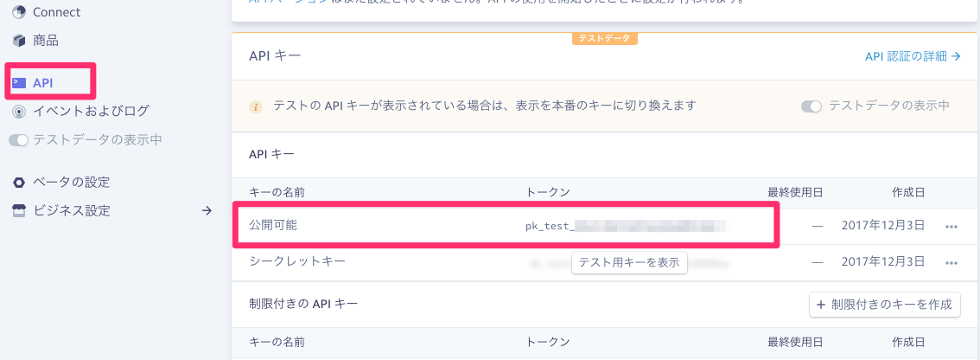980x360 pixels.
Task: Click テスト用キーを表示 button
Action: click(629, 263)
